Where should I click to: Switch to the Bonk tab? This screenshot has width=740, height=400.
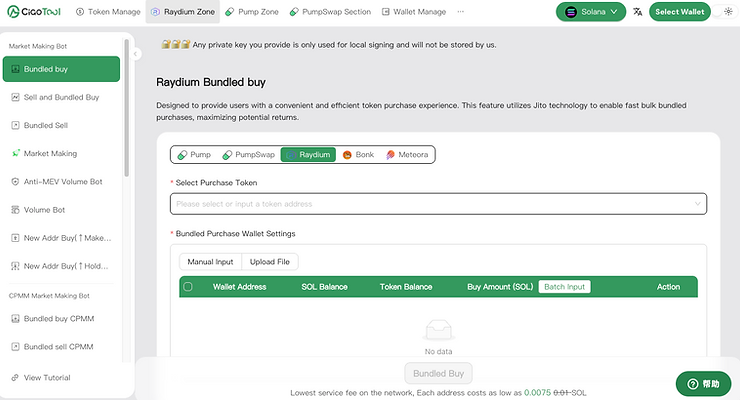click(x=358, y=155)
